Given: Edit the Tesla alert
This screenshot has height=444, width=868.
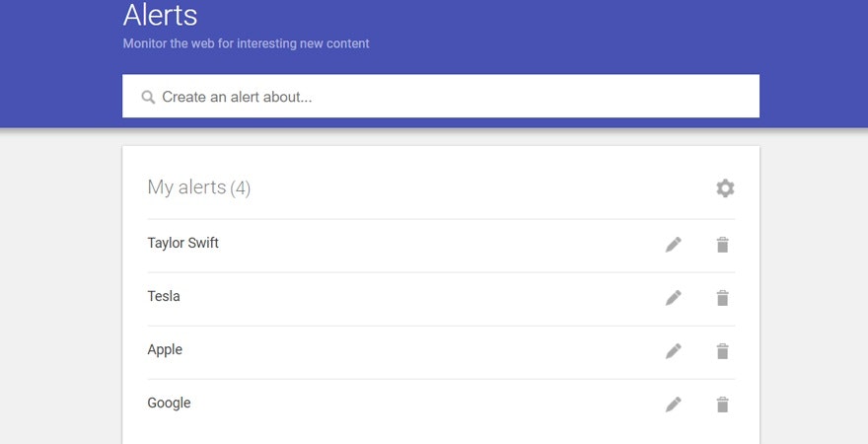Looking at the screenshot, I should click(674, 298).
